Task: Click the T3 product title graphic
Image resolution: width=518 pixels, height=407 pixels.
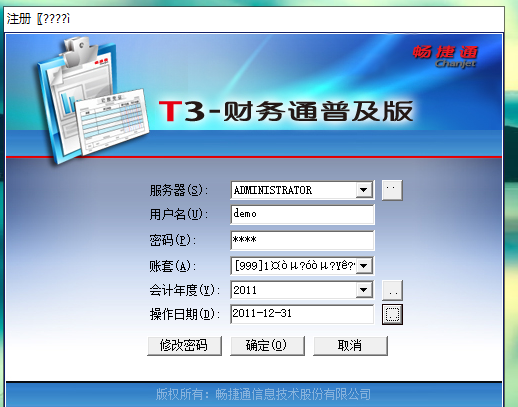Action: click(x=286, y=111)
